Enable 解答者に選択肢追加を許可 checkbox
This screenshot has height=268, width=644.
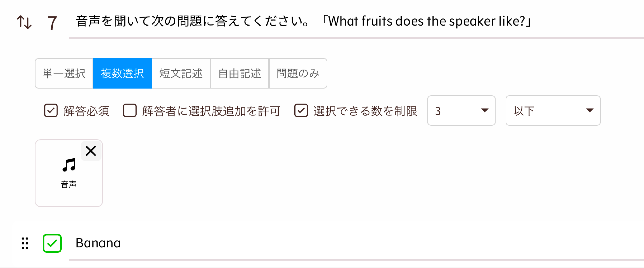click(x=130, y=111)
